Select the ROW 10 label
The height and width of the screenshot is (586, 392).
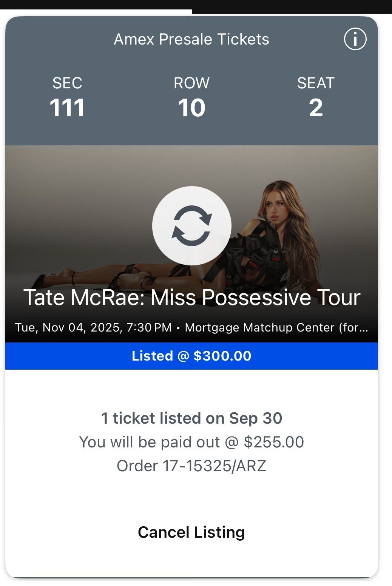(x=191, y=97)
